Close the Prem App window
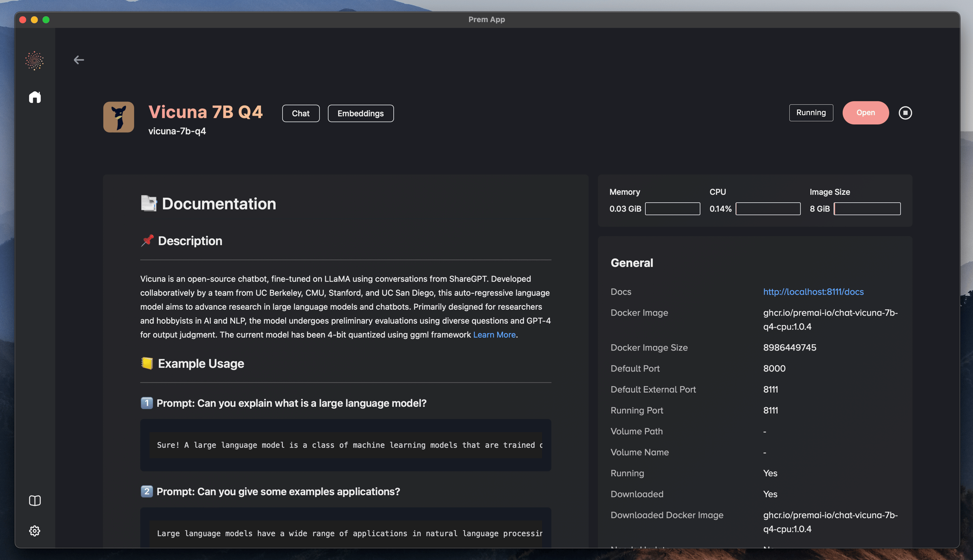 click(23, 19)
